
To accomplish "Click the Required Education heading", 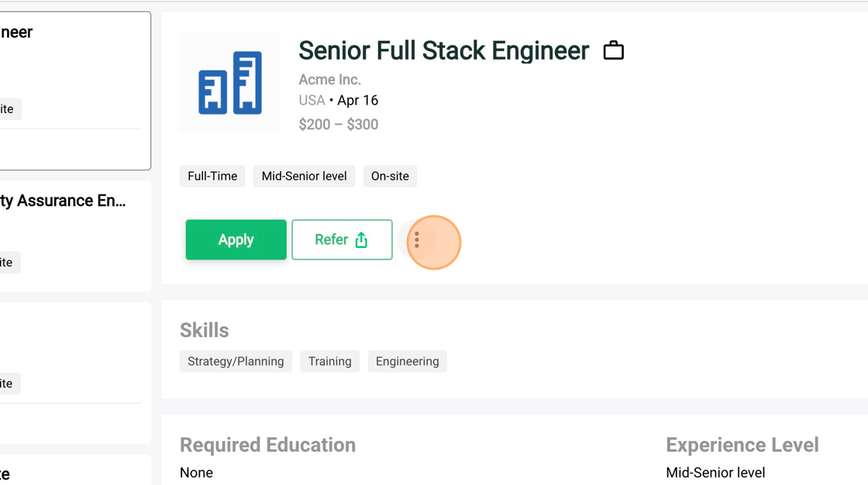I will click(x=267, y=445).
